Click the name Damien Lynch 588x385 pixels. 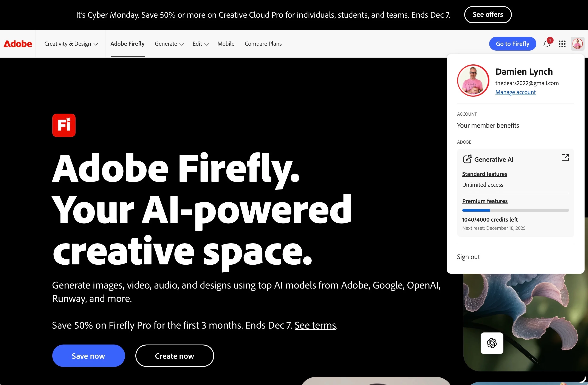524,72
